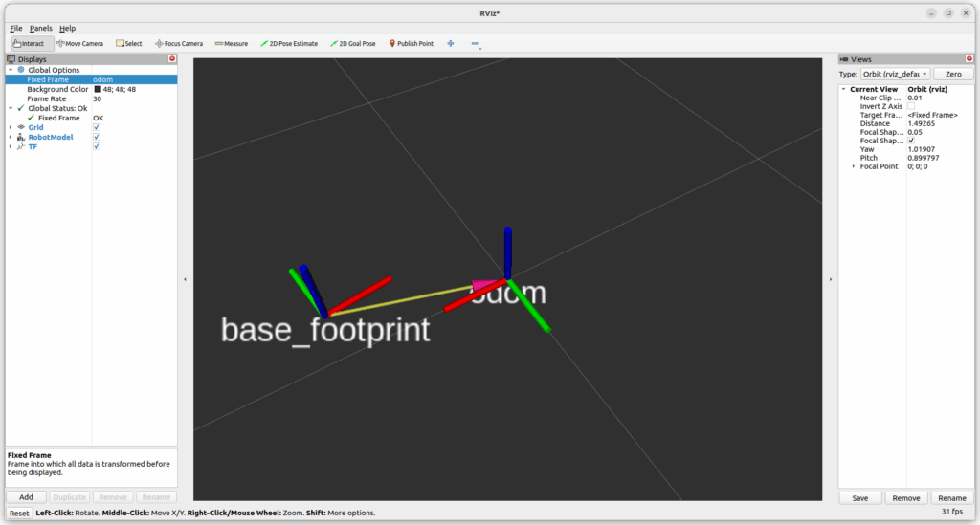Uncheck the TF display checkbox
Image resolution: width=980 pixels, height=525 pixels.
click(x=97, y=146)
